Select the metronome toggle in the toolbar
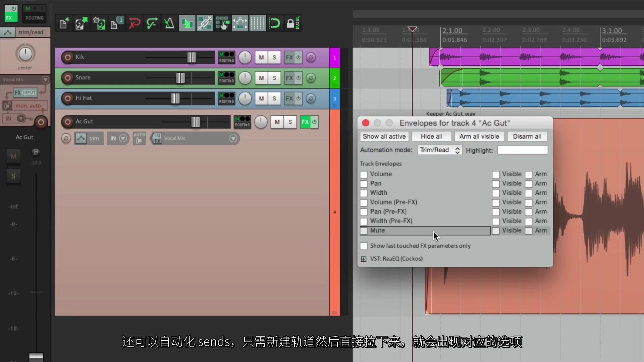The image size is (644, 362). pyautogui.click(x=169, y=23)
